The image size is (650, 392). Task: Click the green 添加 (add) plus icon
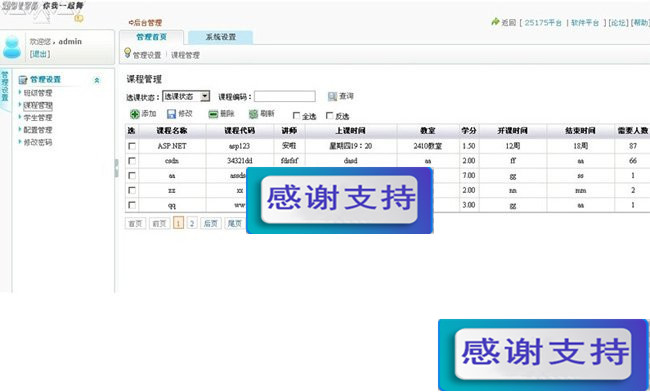[134, 114]
